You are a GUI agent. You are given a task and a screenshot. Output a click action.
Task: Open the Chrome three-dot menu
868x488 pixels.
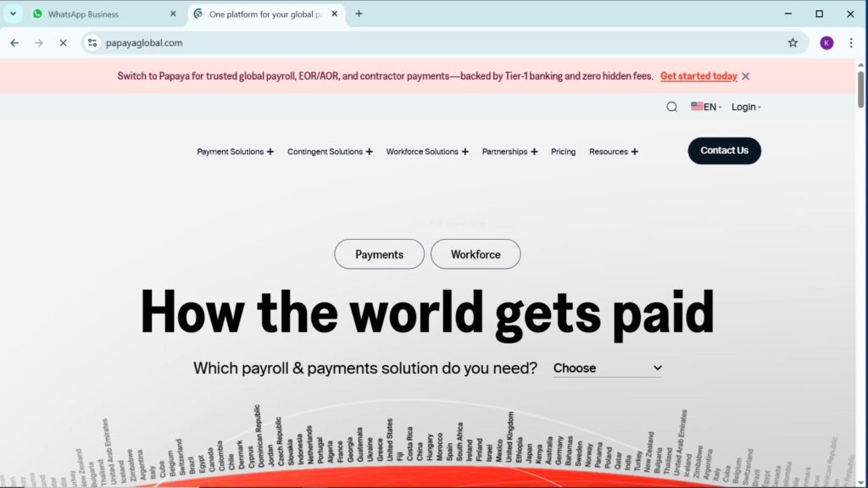click(x=851, y=42)
